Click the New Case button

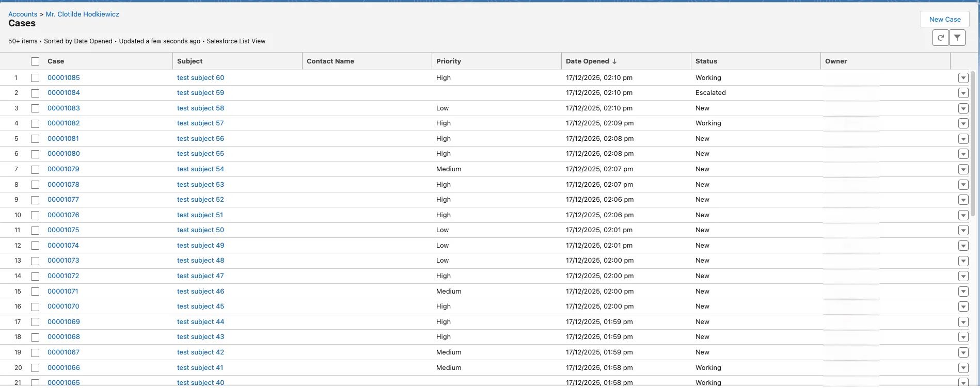pos(944,19)
